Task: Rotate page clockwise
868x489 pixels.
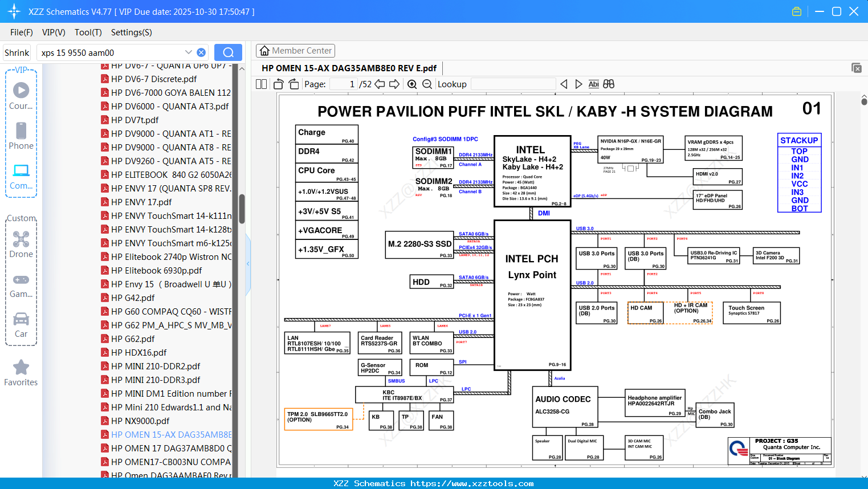Action: point(294,84)
